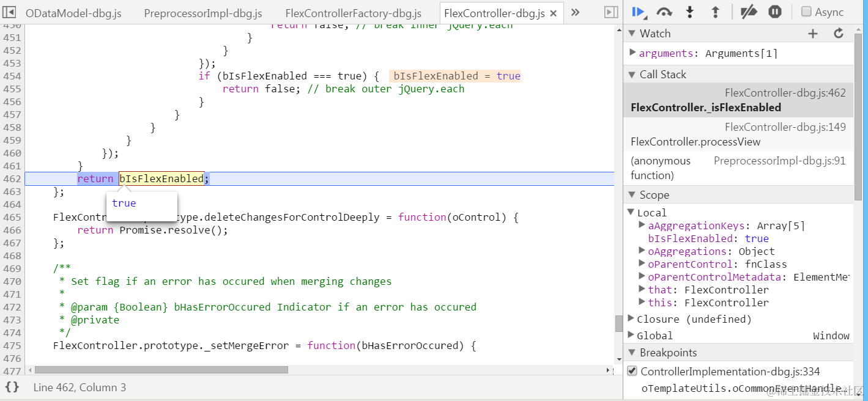Collapse the Call Stack section
The height and width of the screenshot is (401, 868).
click(632, 75)
